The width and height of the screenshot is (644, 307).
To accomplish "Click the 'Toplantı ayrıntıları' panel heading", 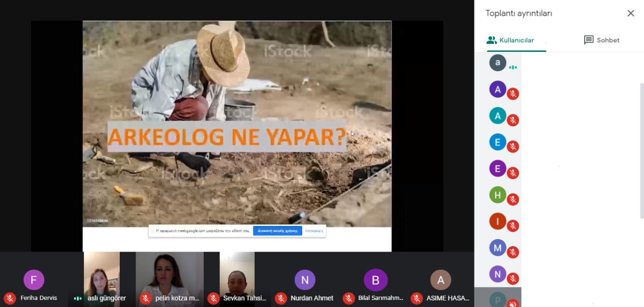I will click(x=519, y=14).
